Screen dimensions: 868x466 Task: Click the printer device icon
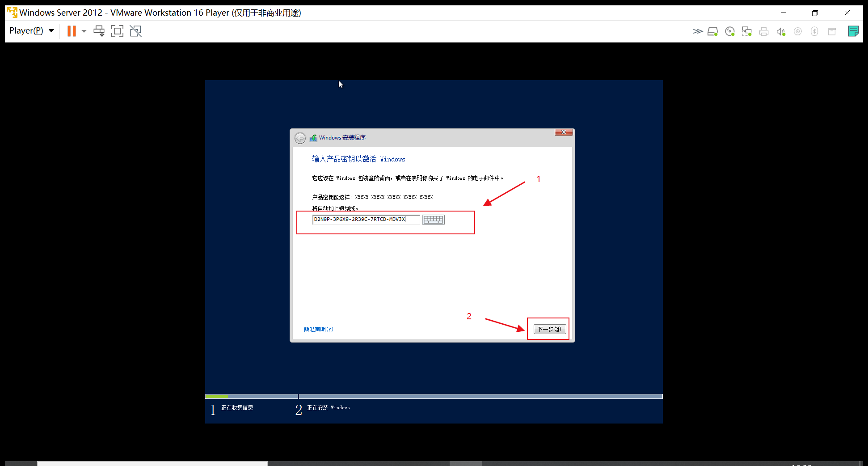coord(764,31)
